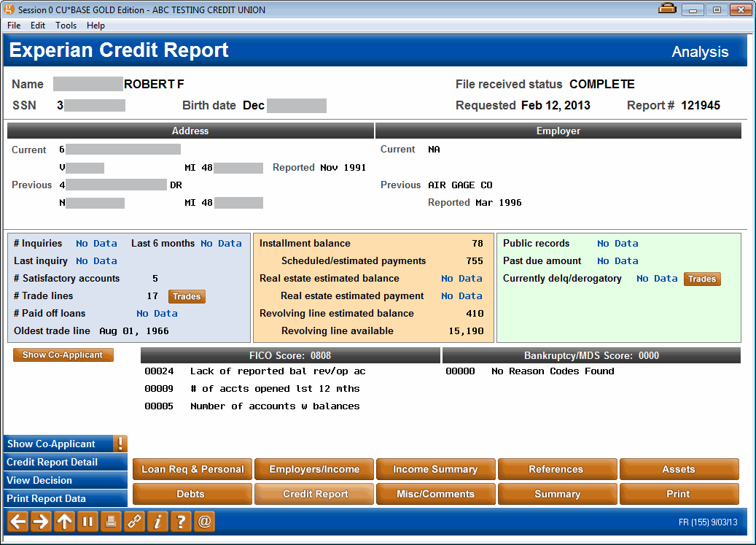The height and width of the screenshot is (545, 756).
Task: Click employer reported date Mar 1996
Action: [499, 203]
